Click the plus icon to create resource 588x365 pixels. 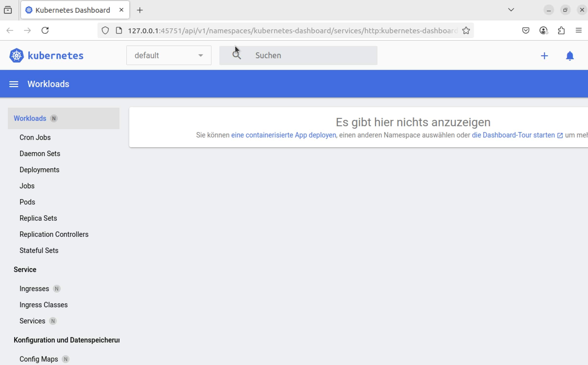point(544,56)
